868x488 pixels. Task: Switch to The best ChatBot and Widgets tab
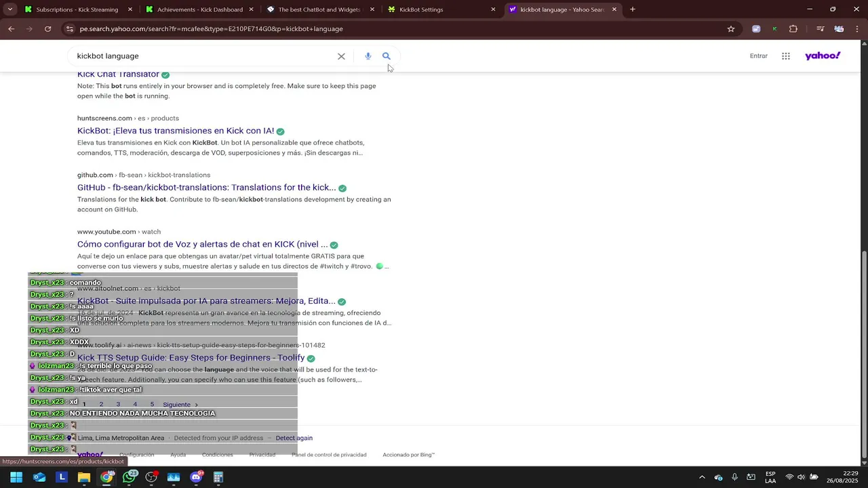pos(320,9)
